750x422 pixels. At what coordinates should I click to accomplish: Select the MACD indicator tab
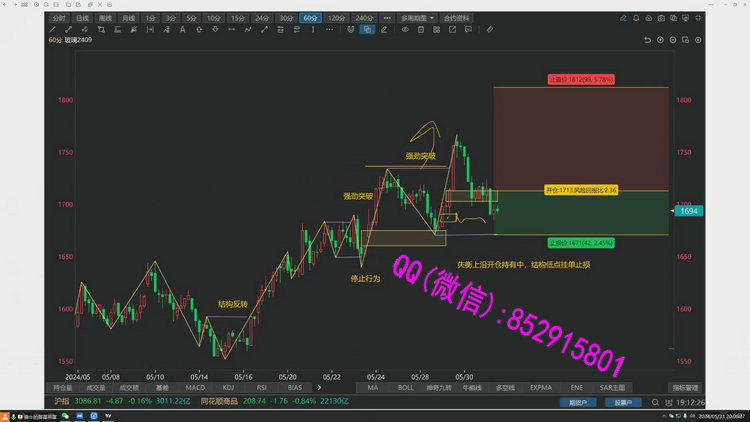click(195, 387)
